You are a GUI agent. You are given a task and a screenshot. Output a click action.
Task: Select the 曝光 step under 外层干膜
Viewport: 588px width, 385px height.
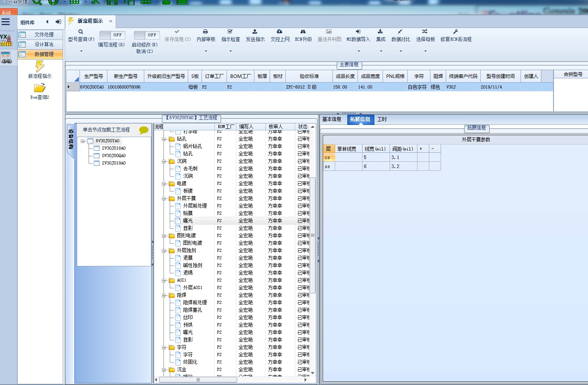(x=188, y=221)
